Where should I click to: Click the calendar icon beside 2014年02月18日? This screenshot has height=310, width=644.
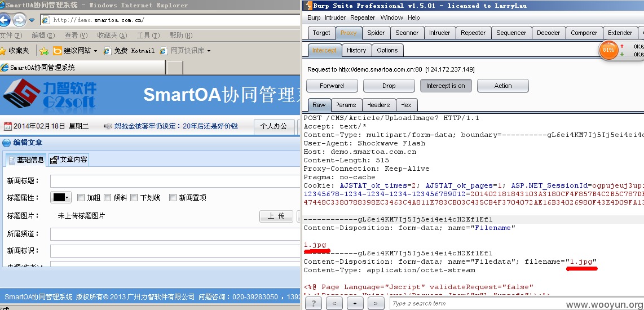[x=7, y=126]
